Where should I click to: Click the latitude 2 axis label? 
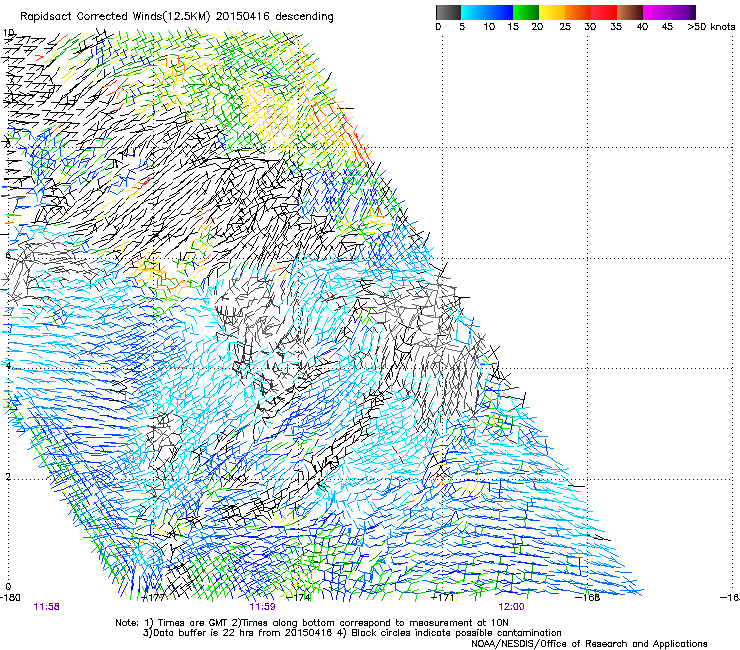[x=8, y=476]
